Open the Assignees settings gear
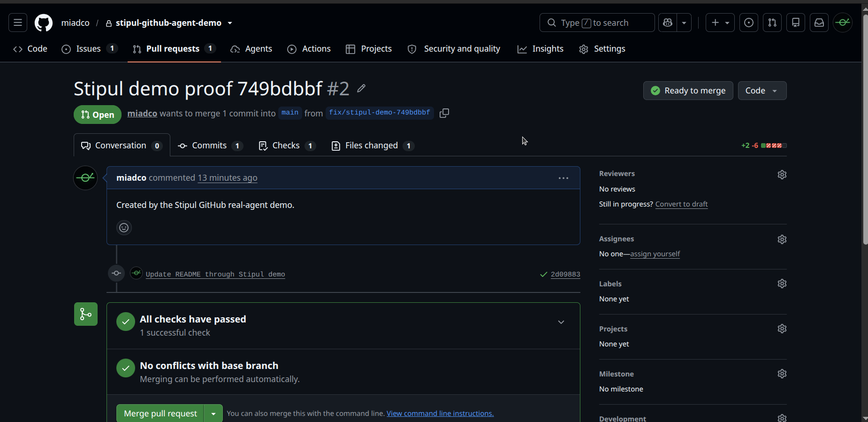The image size is (868, 422). tap(782, 239)
